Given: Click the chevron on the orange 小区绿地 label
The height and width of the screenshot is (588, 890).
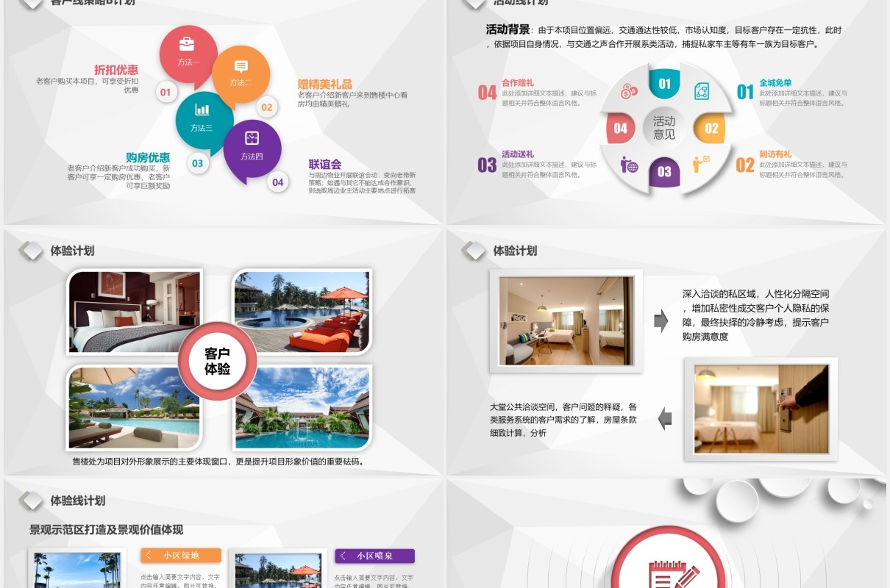Looking at the screenshot, I should pos(149,556).
